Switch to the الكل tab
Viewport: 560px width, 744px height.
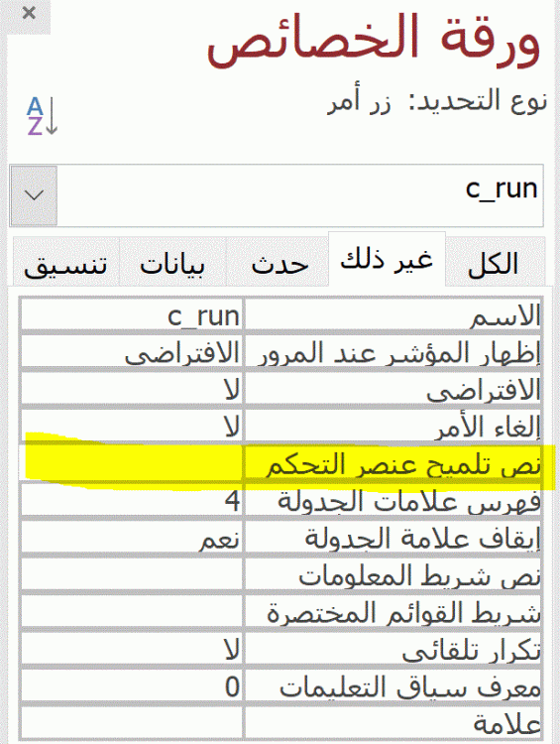pos(495,263)
